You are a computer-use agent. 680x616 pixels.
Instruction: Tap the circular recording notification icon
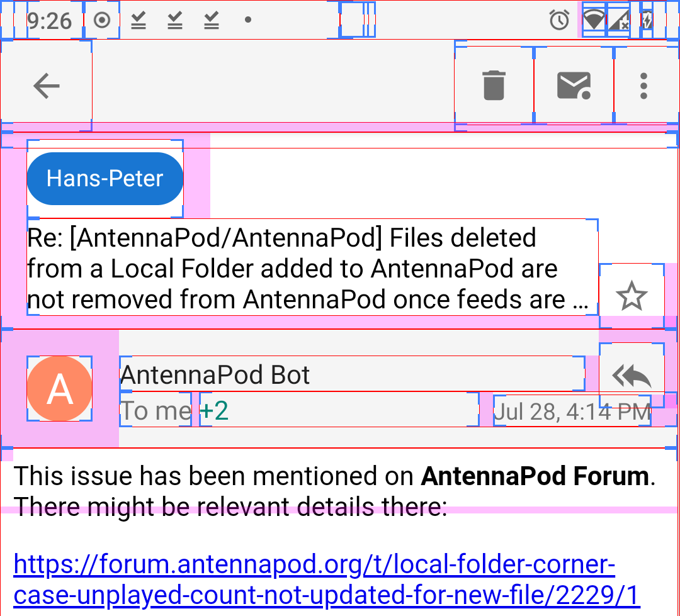[102, 20]
